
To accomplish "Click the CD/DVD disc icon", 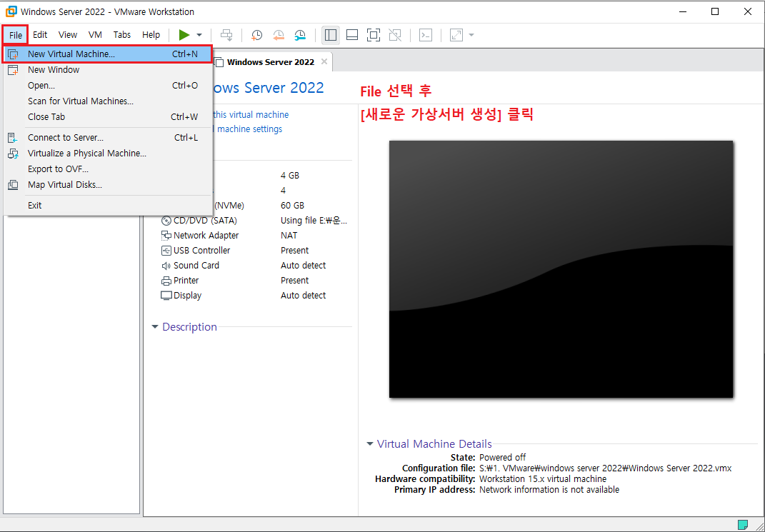I will tap(166, 221).
